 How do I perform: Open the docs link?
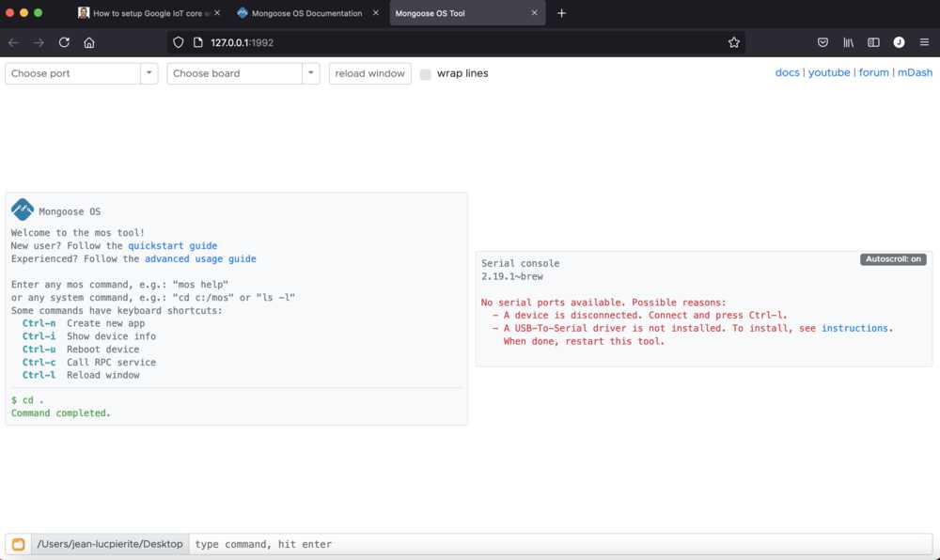tap(787, 72)
